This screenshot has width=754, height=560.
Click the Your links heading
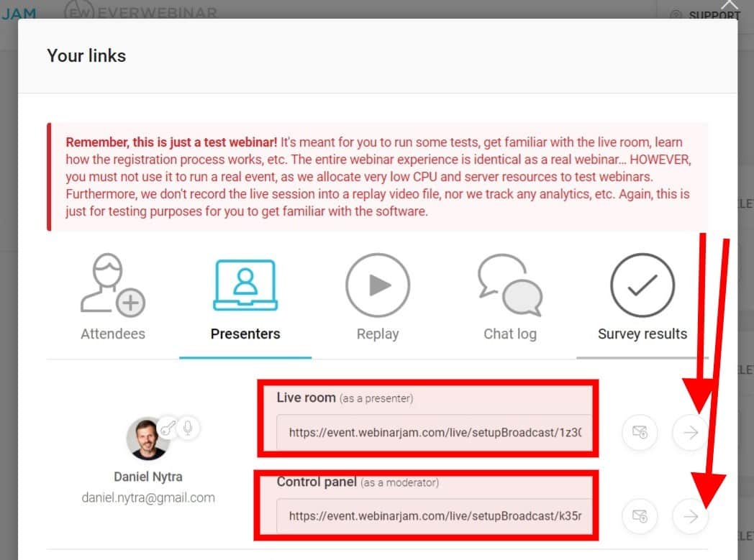click(x=86, y=55)
